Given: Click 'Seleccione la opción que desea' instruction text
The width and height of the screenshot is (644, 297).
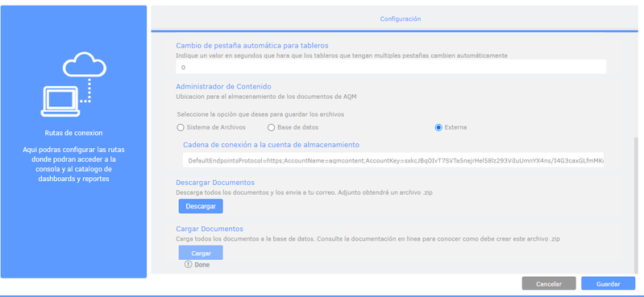Looking at the screenshot, I should [260, 114].
